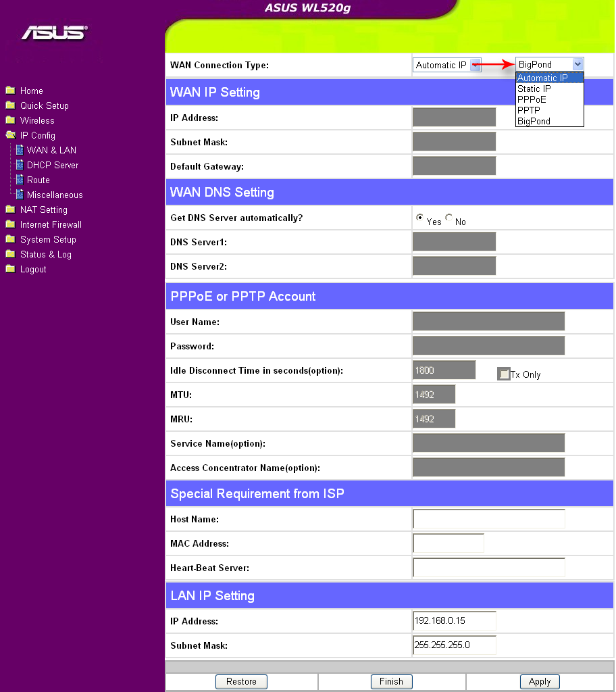The width and height of the screenshot is (616, 692).
Task: Open the Wireless section link
Action: [38, 120]
